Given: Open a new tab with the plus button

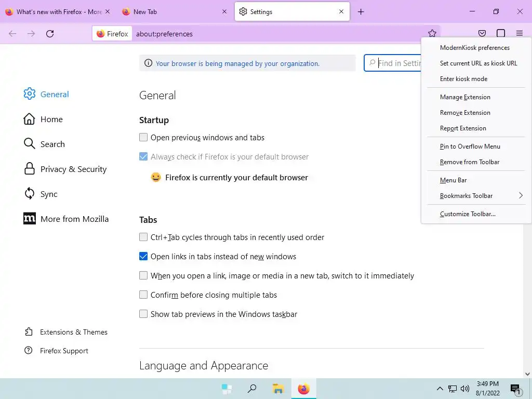Looking at the screenshot, I should click(361, 12).
